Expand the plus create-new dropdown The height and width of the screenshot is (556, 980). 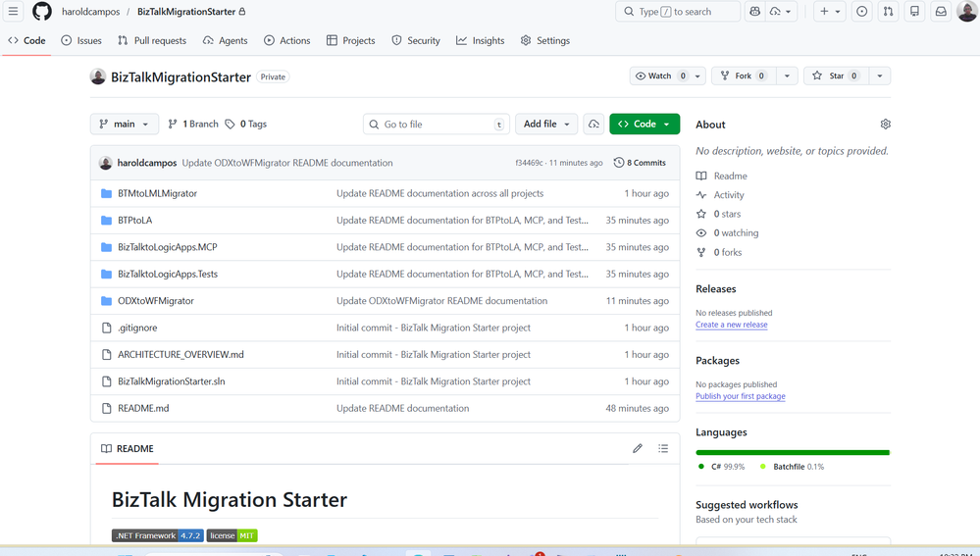pyautogui.click(x=830, y=11)
